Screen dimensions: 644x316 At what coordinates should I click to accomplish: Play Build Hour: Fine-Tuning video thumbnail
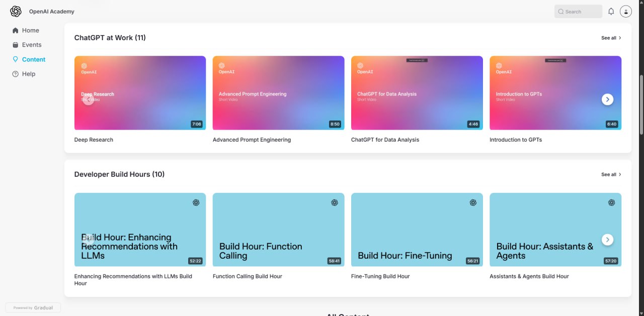click(x=417, y=230)
